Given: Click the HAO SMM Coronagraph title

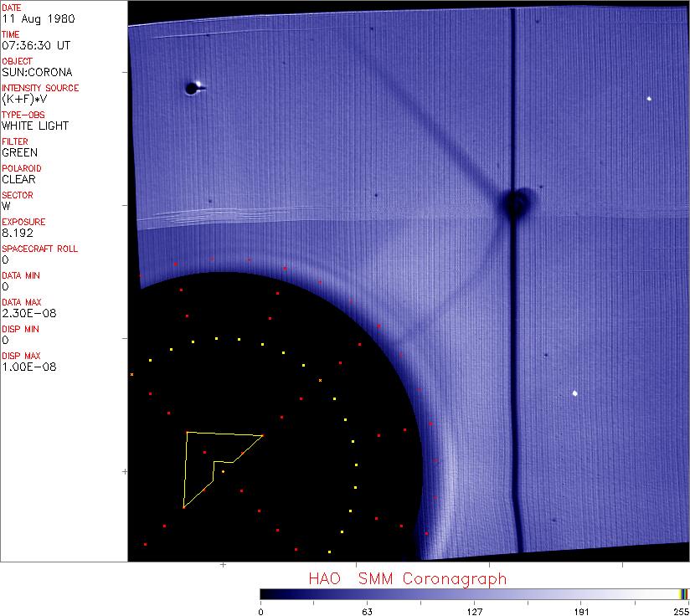Looking at the screenshot, I should 407,578.
